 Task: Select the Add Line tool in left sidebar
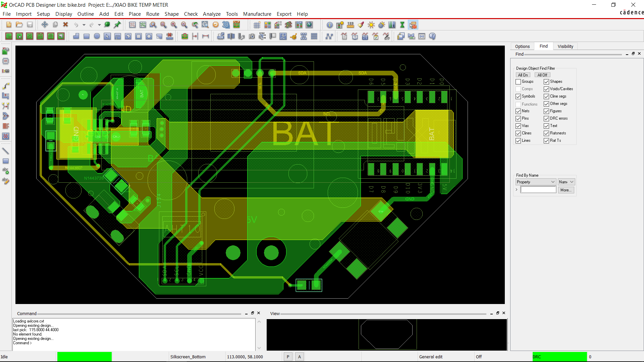(x=6, y=151)
